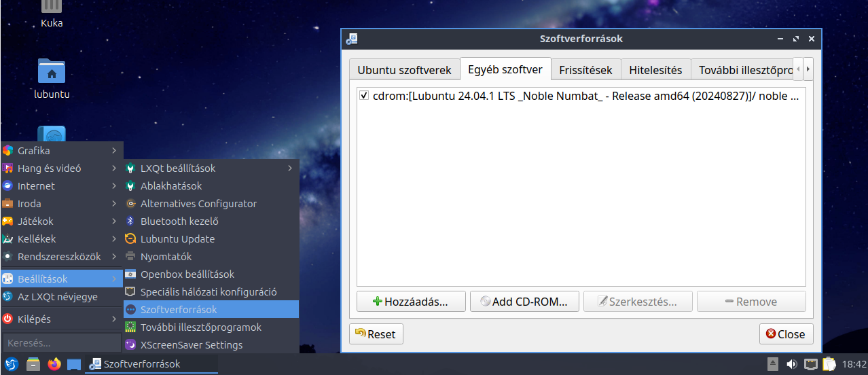This screenshot has height=375, width=868.
Task: Click the Kilépés power icon
Action: 8,319
